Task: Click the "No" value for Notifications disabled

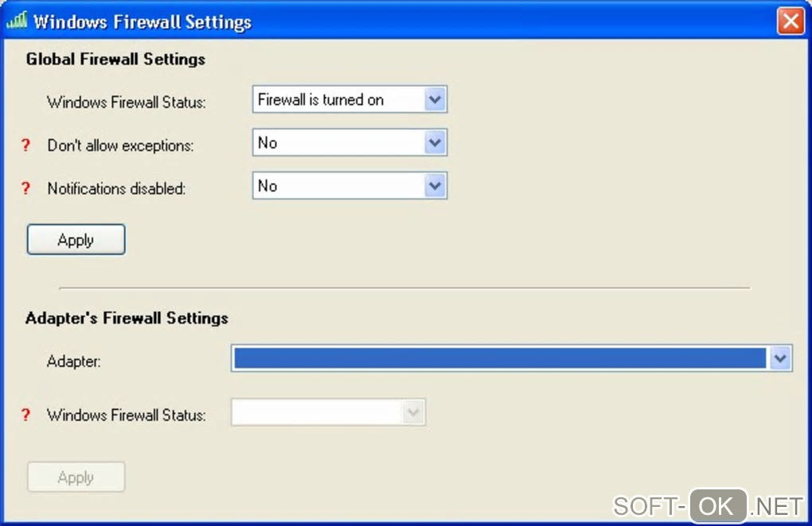Action: 338,186
